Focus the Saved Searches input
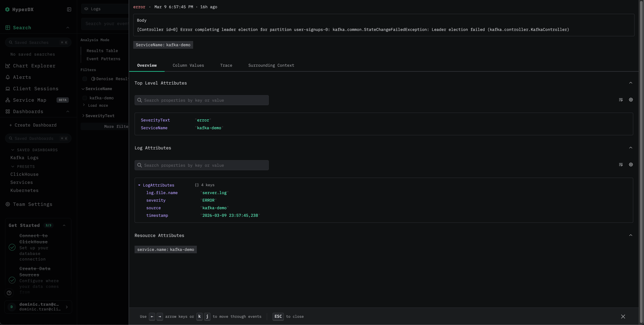The width and height of the screenshot is (644, 325). (38, 43)
